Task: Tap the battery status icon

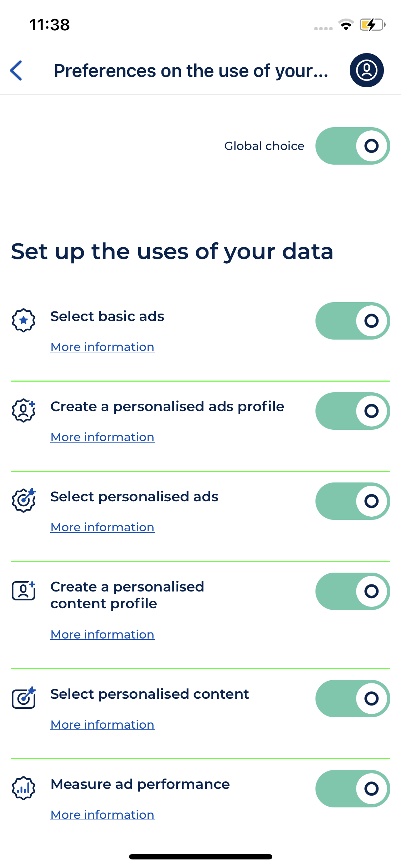Action: (x=372, y=25)
